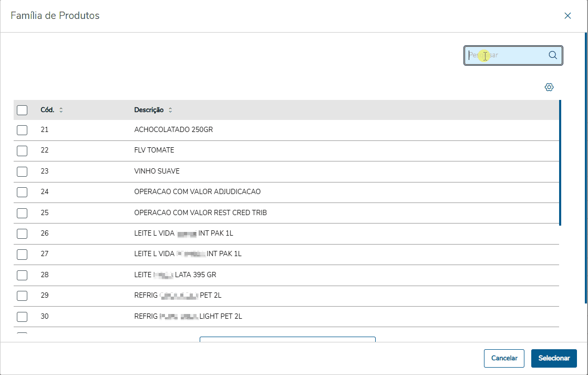
Task: Click the Cód. column header label
Action: (47, 110)
